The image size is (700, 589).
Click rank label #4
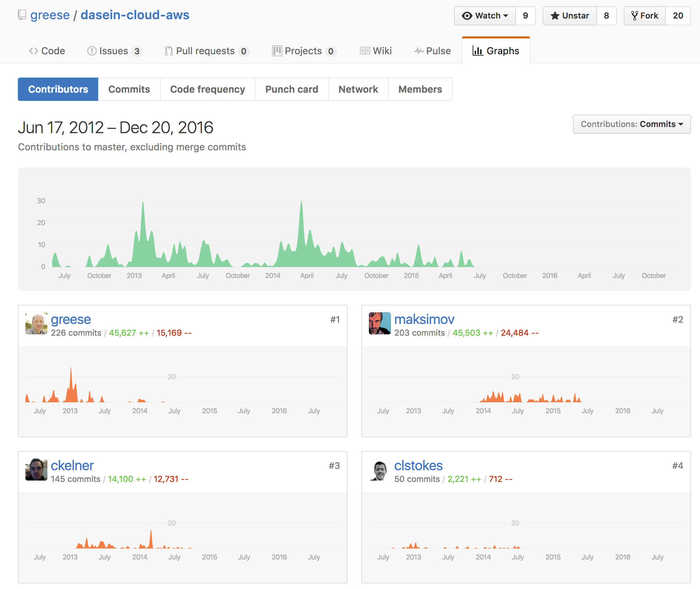pyautogui.click(x=678, y=466)
